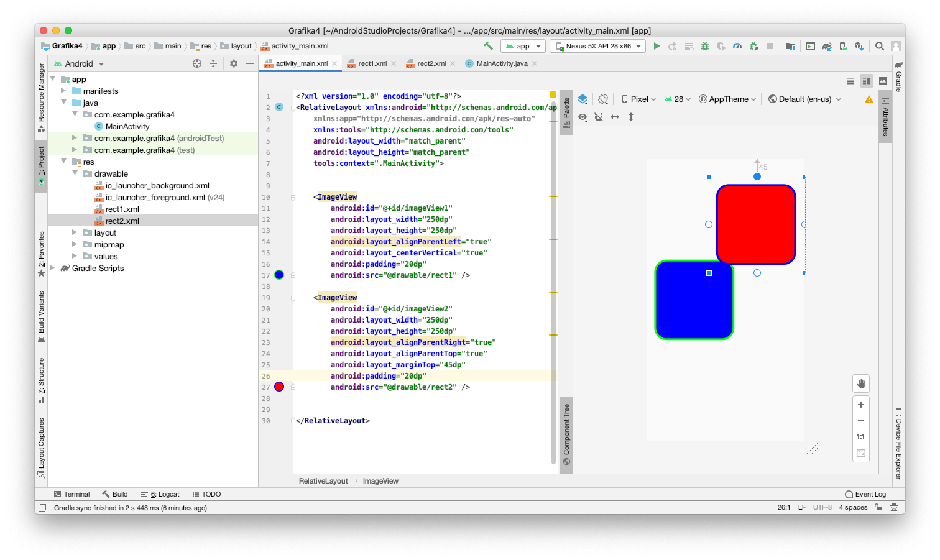
Task: Select the design surface layers icon
Action: pyautogui.click(x=583, y=99)
